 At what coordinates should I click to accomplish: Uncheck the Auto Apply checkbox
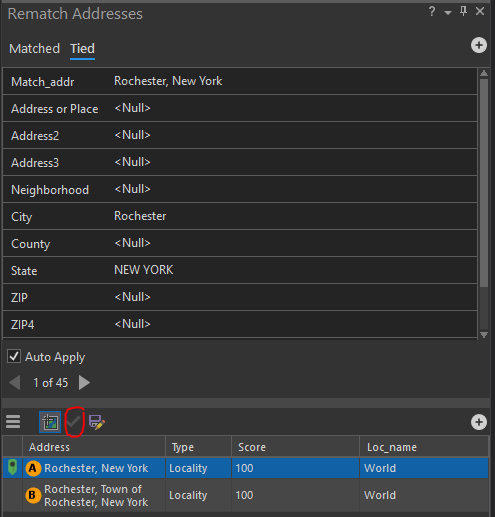click(14, 356)
